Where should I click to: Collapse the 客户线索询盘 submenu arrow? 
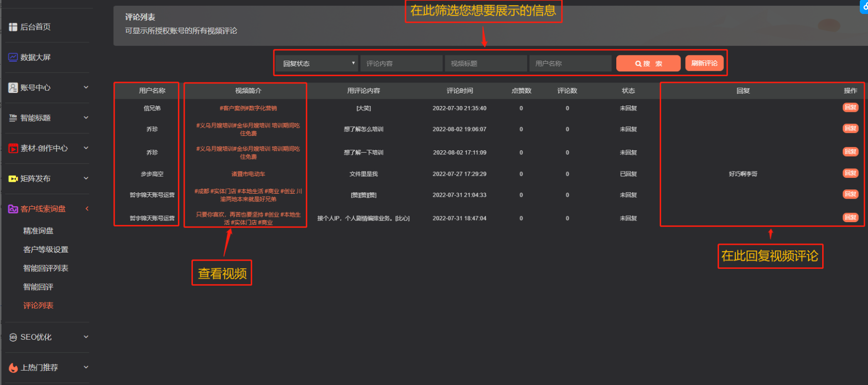click(87, 209)
